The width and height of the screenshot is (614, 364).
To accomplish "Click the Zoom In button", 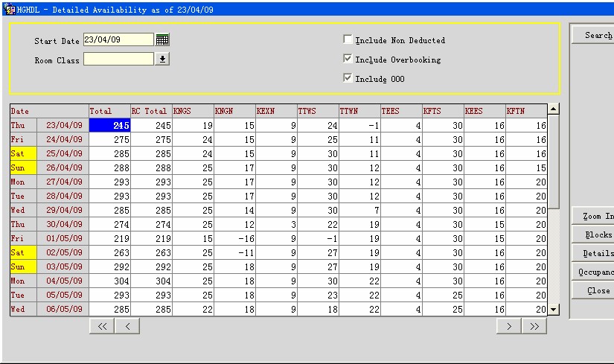I will coord(594,216).
